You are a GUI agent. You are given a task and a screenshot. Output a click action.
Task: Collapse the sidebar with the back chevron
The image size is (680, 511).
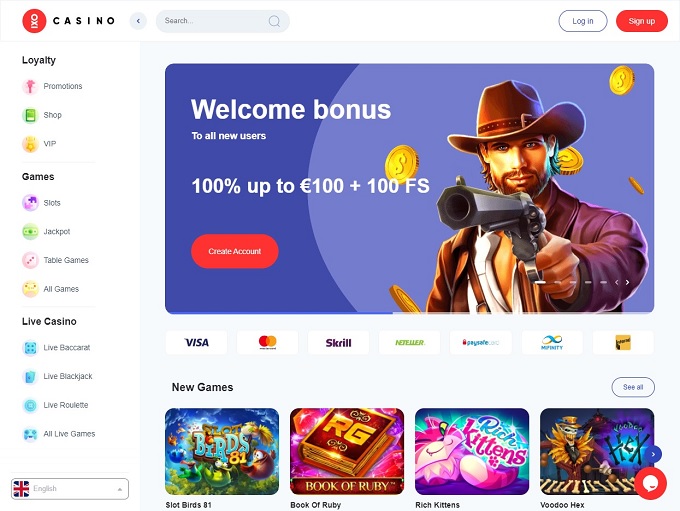coord(138,21)
